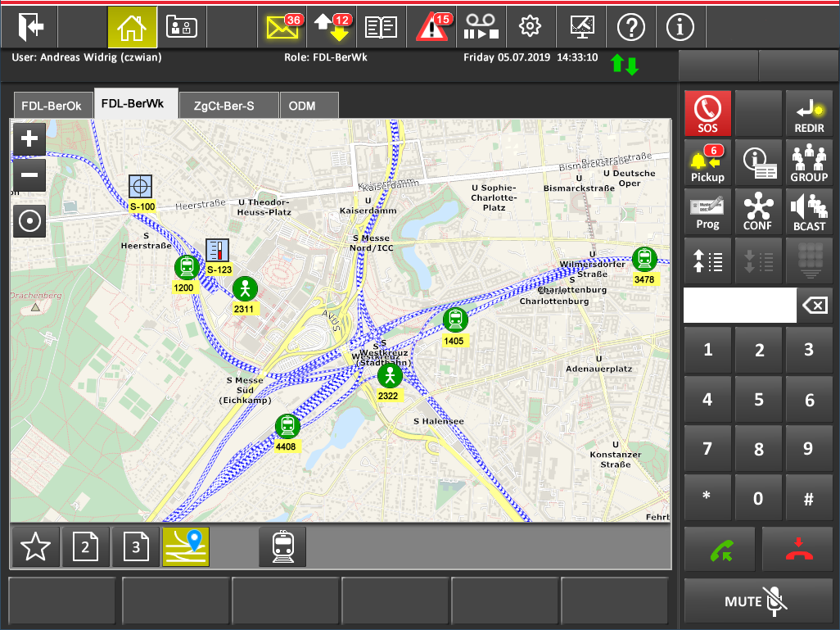Dial digit 9 on keypad

click(x=809, y=449)
